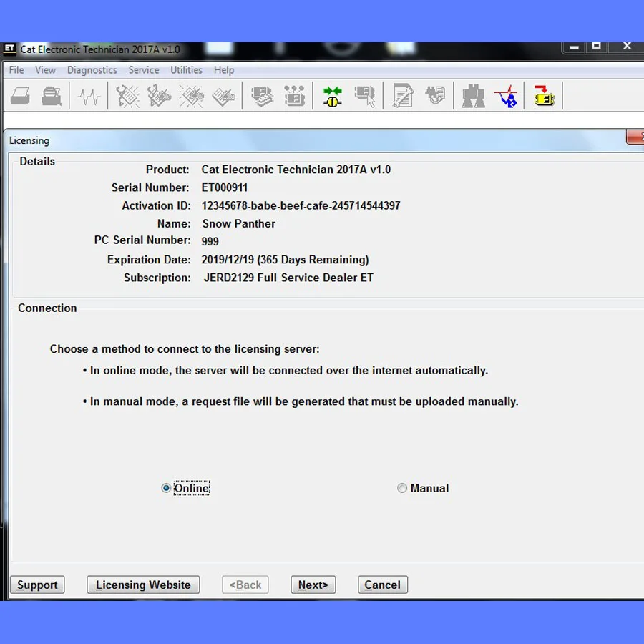Open the Help menu
The height and width of the screenshot is (644, 644).
224,70
